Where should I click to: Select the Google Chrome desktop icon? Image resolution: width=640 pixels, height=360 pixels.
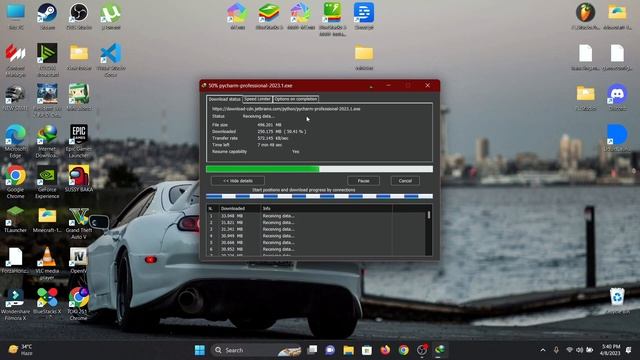click(16, 182)
